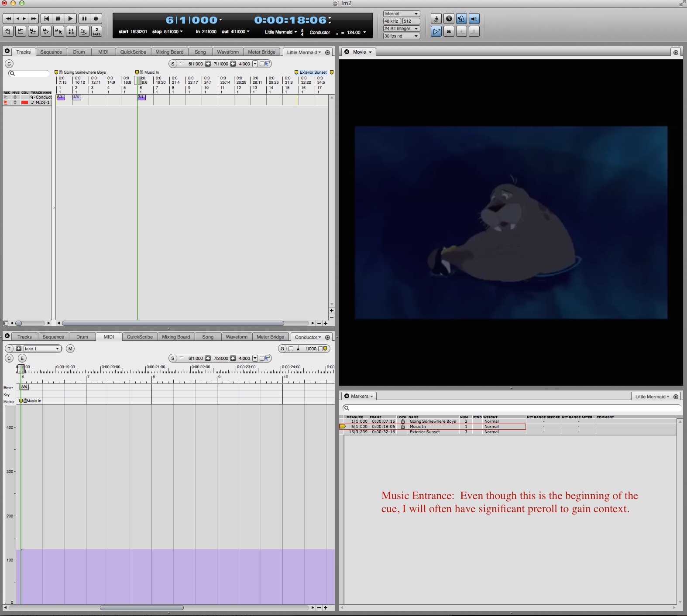Open the Movie window dropdown
687x616 pixels.
[x=362, y=52]
